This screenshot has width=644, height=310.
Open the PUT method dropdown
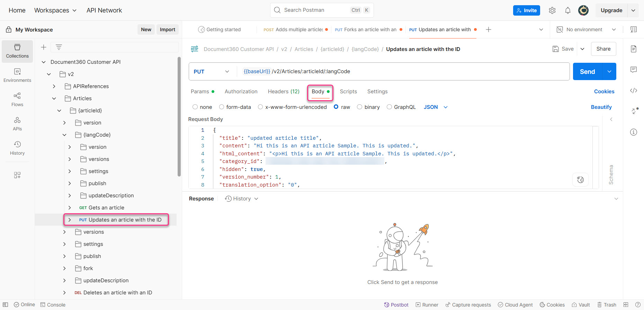click(x=212, y=71)
